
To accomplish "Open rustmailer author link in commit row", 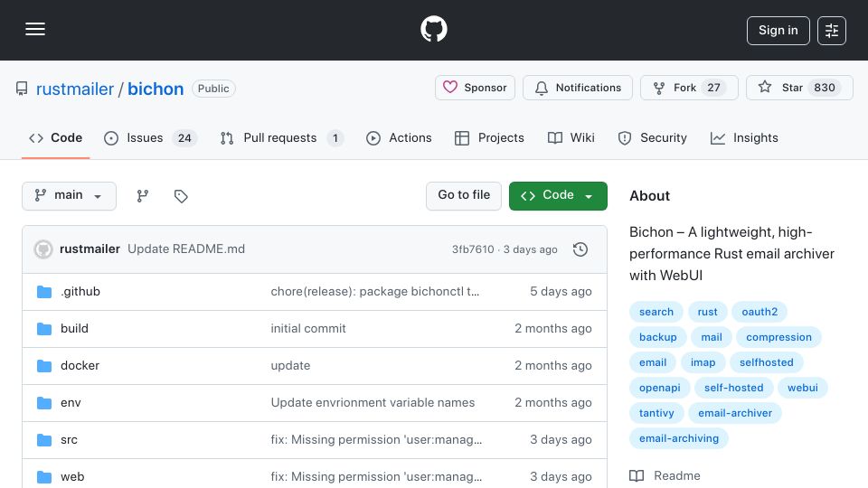I will pos(90,249).
